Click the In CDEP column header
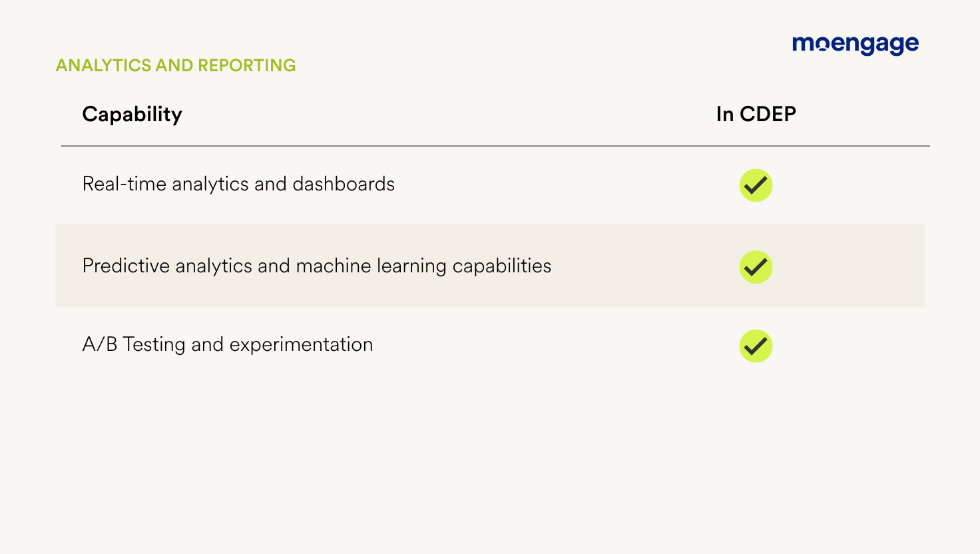Screen dimensions: 980x554 (x=756, y=114)
